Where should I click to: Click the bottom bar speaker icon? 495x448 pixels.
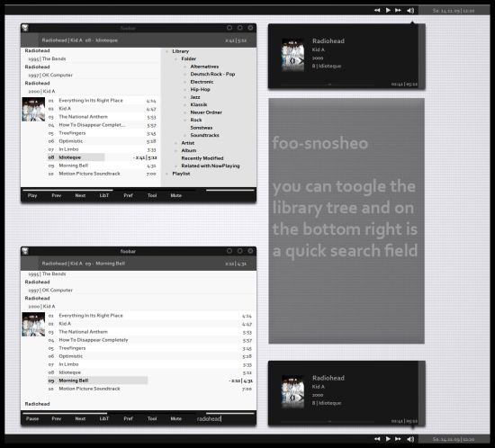(410, 439)
